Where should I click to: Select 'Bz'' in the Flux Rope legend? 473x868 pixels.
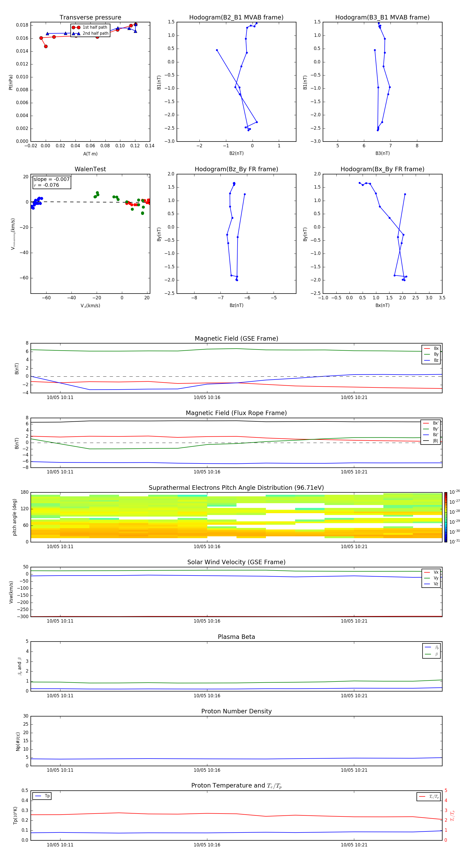click(x=431, y=435)
